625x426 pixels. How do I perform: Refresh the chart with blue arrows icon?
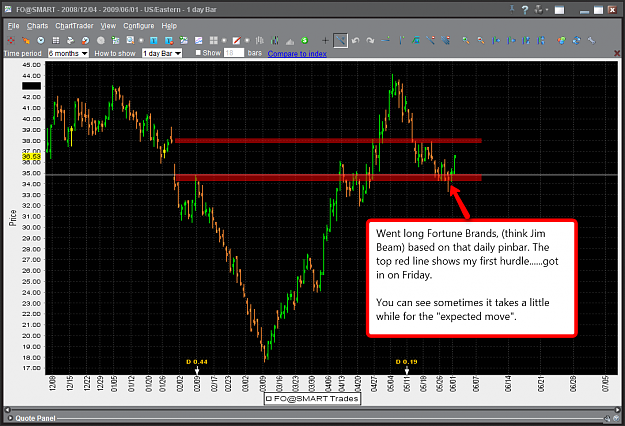(x=576, y=40)
